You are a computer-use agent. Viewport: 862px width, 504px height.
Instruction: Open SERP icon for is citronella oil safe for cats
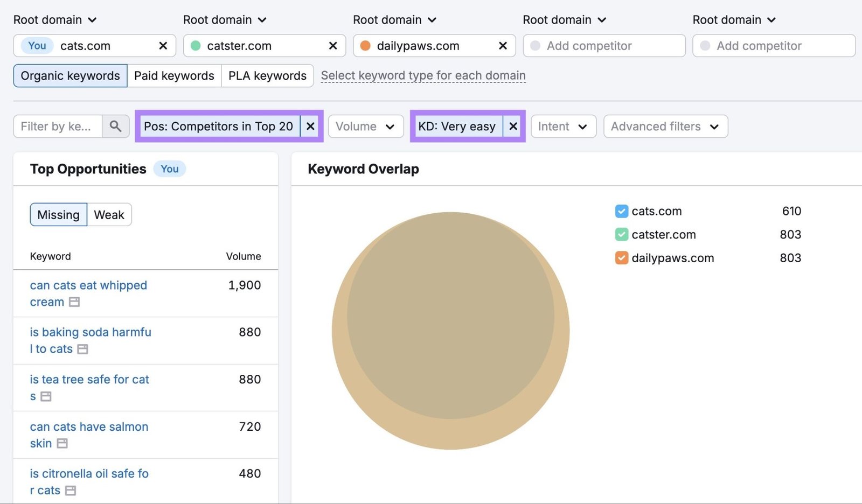(x=71, y=491)
